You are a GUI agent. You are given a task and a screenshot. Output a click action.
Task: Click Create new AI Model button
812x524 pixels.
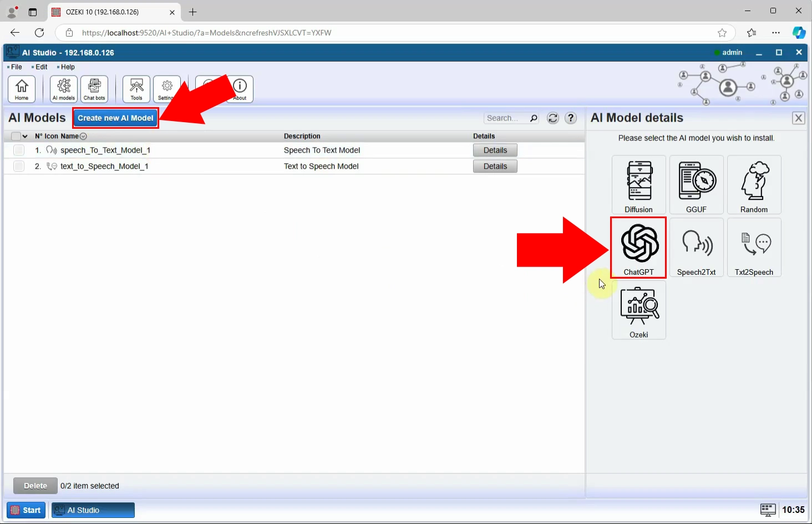(x=115, y=118)
